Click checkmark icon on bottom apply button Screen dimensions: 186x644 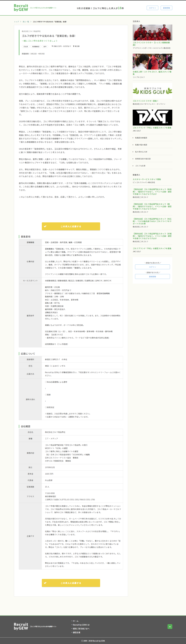(x=45, y=583)
